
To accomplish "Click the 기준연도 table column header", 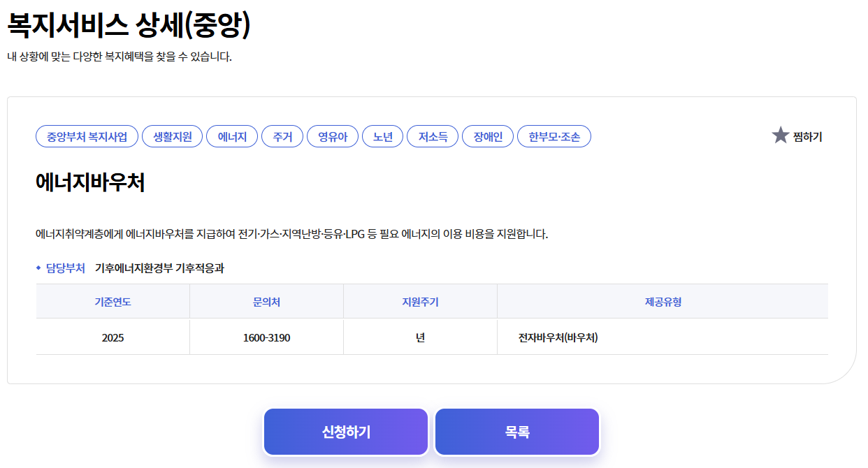I will coord(112,300).
